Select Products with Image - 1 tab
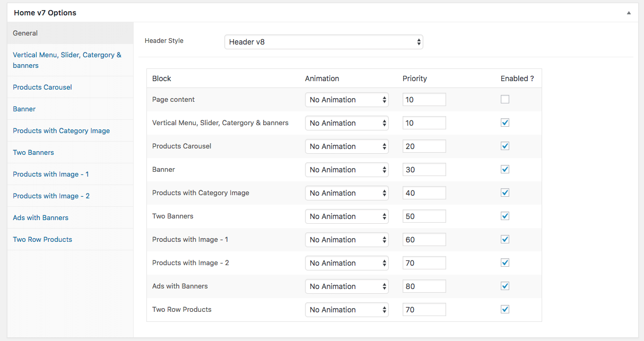Image resolution: width=644 pixels, height=341 pixels. click(x=70, y=174)
